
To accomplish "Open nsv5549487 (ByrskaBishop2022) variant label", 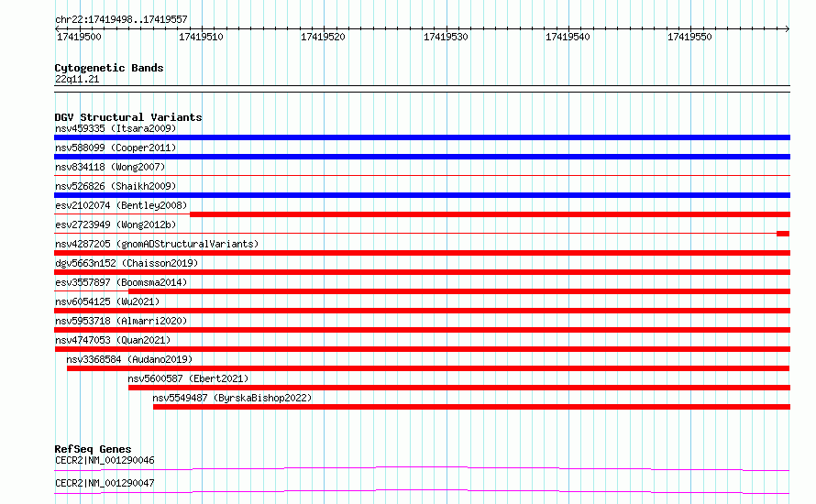I will (232, 398).
